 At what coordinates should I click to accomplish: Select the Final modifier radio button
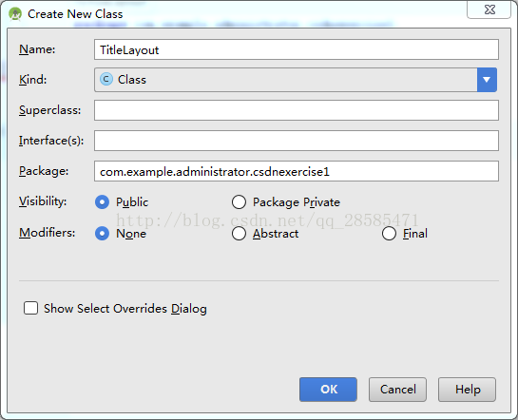(x=389, y=234)
